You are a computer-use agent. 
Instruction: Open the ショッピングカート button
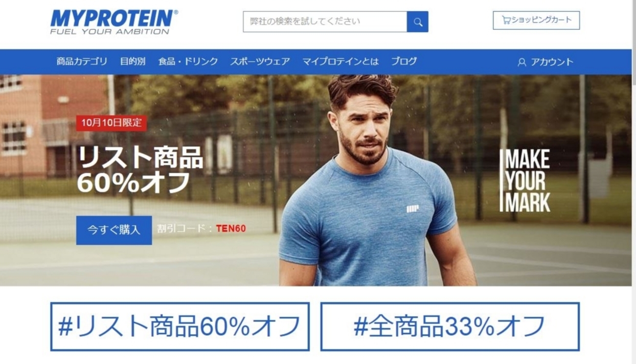pos(536,21)
